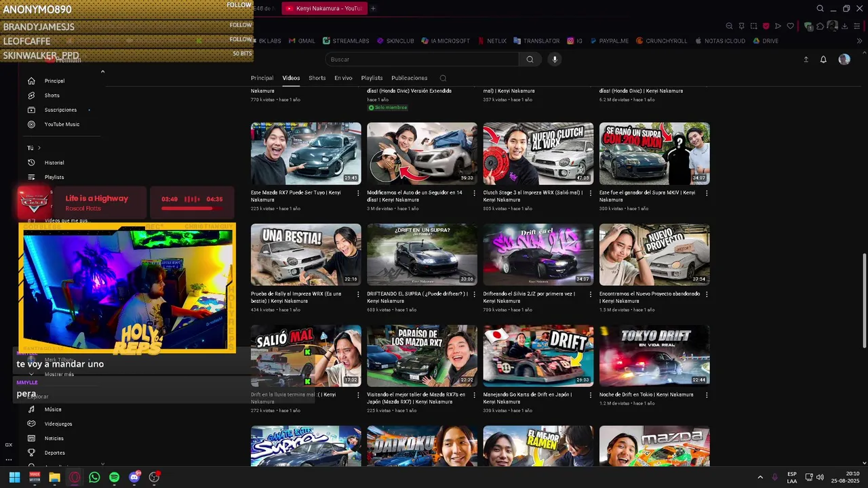Start voice search with the microphone icon
The image size is (868, 488).
point(555,60)
